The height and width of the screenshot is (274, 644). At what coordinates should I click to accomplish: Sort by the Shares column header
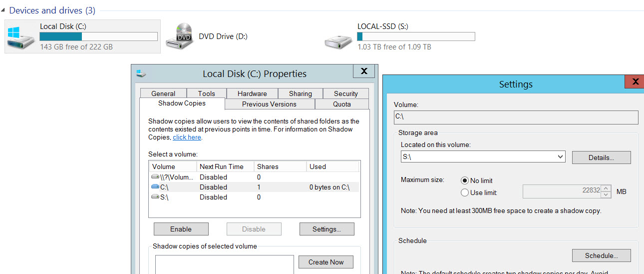click(280, 166)
